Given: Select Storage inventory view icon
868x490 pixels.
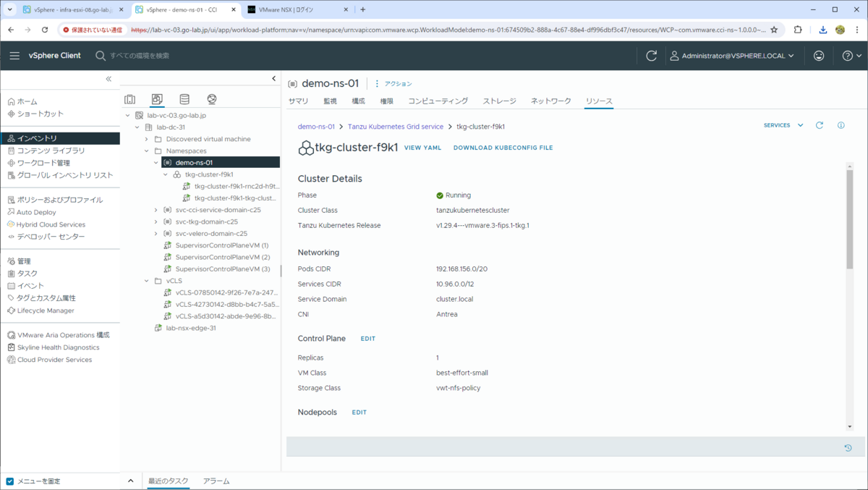Looking at the screenshot, I should (184, 99).
